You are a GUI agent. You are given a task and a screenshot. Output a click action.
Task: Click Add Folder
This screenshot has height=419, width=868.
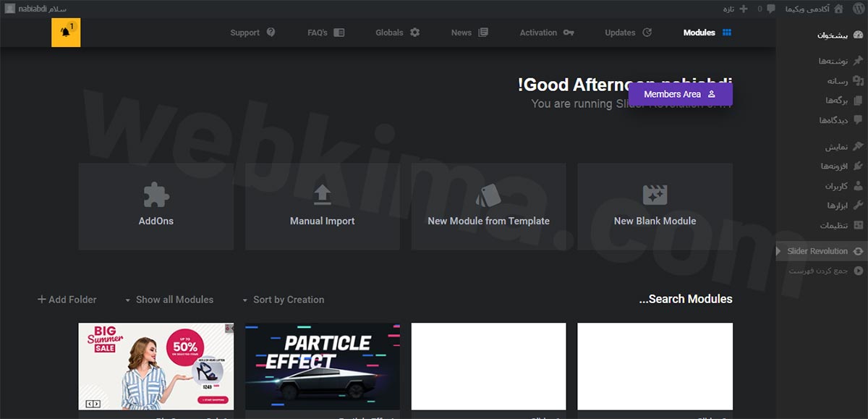pyautogui.click(x=67, y=300)
